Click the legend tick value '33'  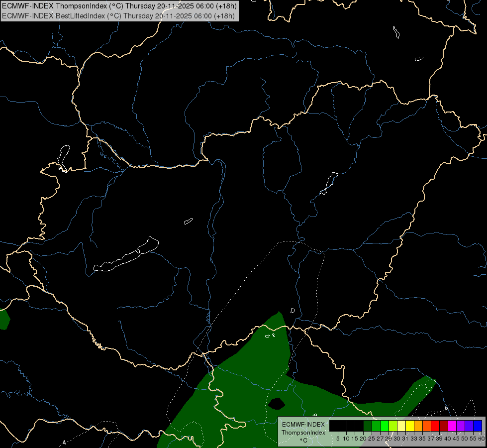coord(414,439)
